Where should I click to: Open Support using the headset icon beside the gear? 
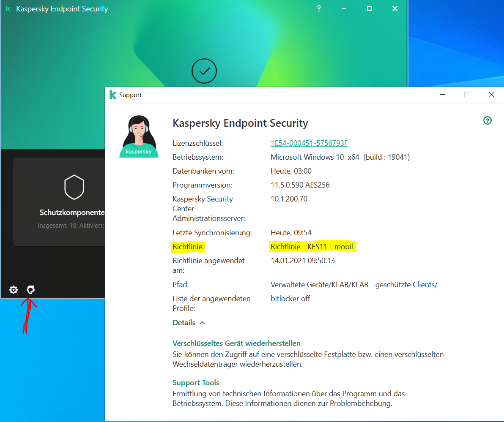(30, 290)
